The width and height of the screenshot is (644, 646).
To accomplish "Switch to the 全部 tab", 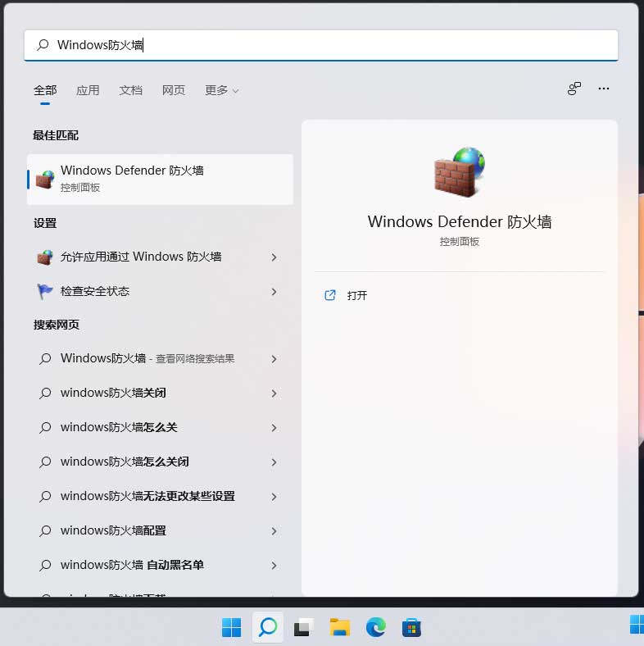I will tap(45, 90).
